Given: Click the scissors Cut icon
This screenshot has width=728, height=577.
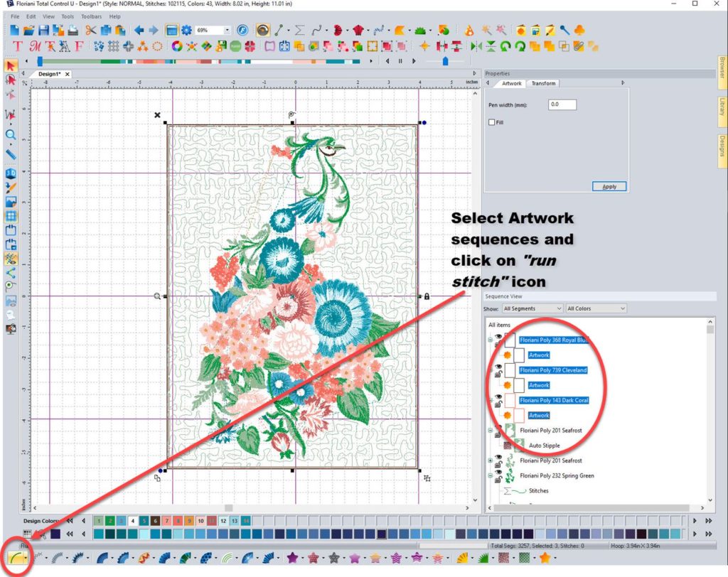Looking at the screenshot, I should (x=90, y=30).
